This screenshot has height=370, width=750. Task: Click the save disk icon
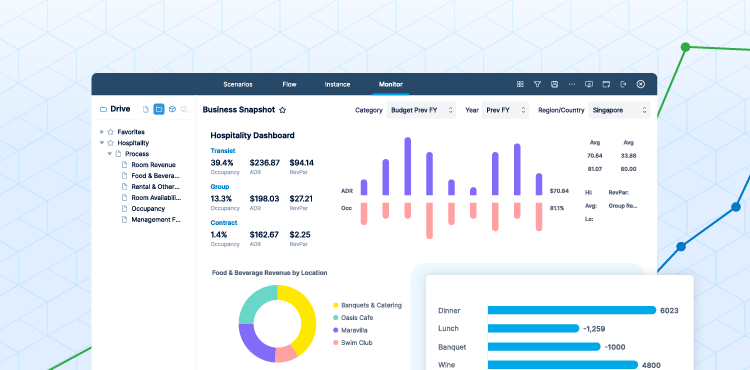click(x=554, y=84)
